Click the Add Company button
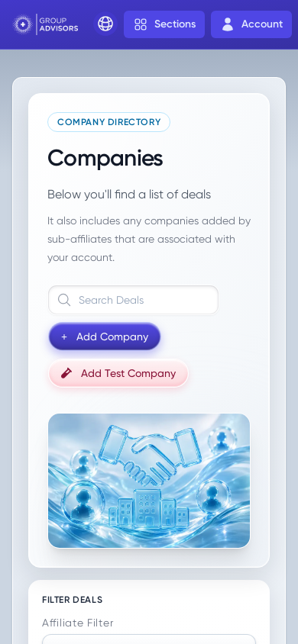 105,336
